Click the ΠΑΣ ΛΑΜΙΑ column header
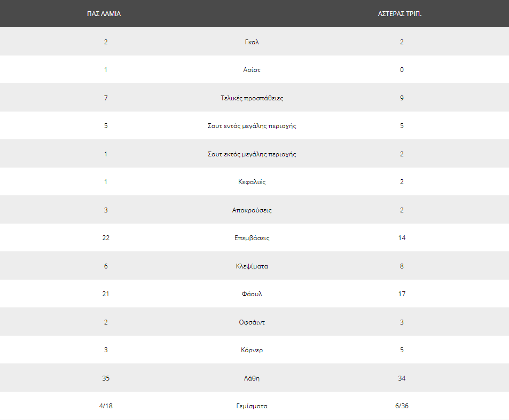Image resolution: width=509 pixels, height=420 pixels. [104, 14]
